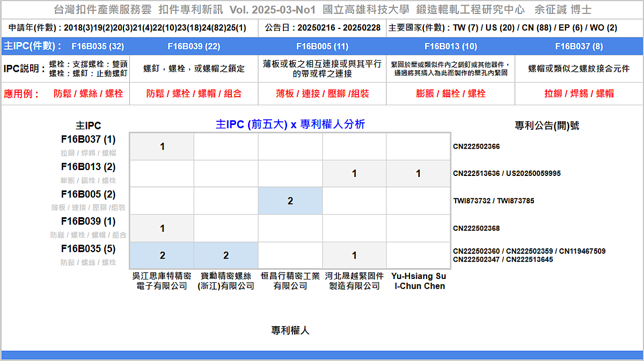This screenshot has height=361, width=644.
Task: Click the F16B013 (2) row label
Action: pos(88,167)
